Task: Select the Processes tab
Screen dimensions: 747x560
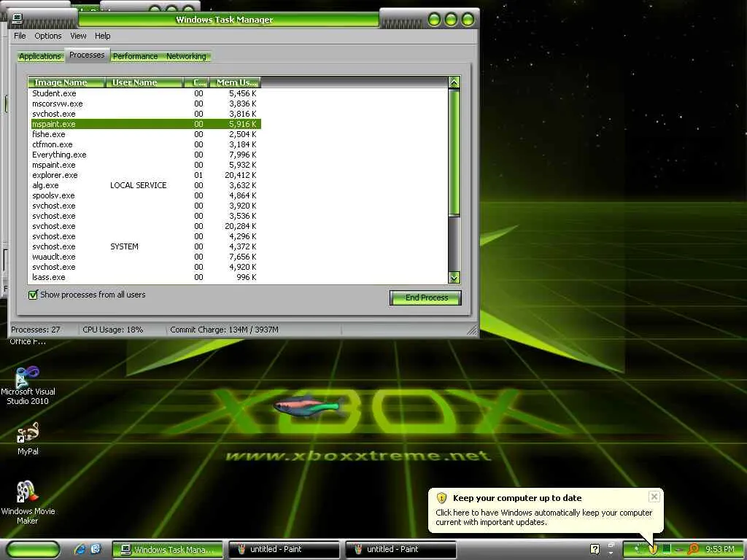Action: (x=87, y=55)
